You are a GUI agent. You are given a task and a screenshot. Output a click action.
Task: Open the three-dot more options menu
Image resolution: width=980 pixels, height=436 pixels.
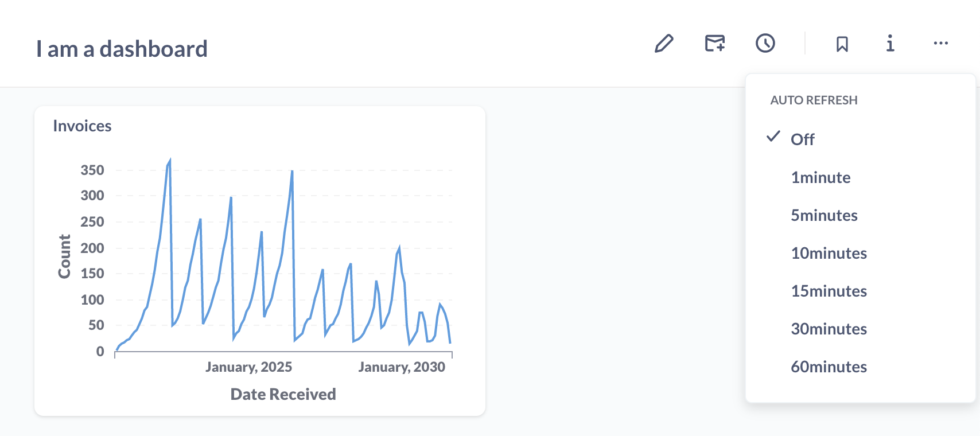(x=941, y=44)
